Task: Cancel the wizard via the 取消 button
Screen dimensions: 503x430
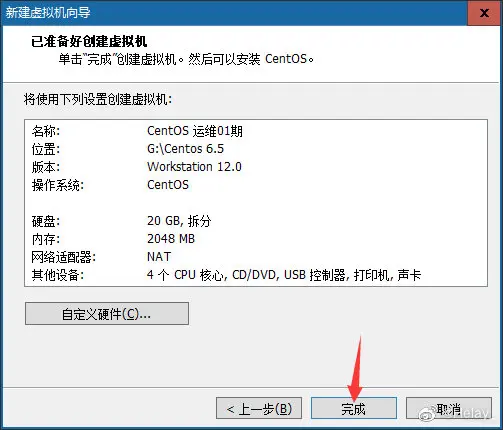Action: [x=449, y=408]
